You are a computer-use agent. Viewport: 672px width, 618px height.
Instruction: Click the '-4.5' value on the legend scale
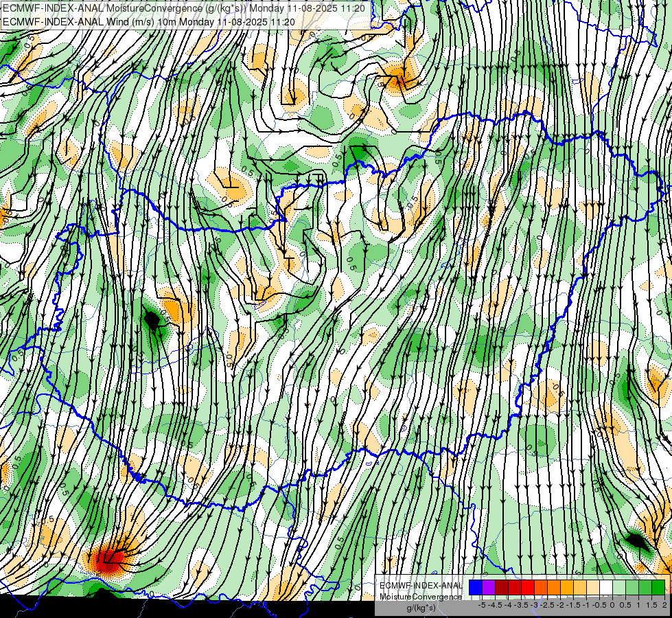tap(495, 605)
